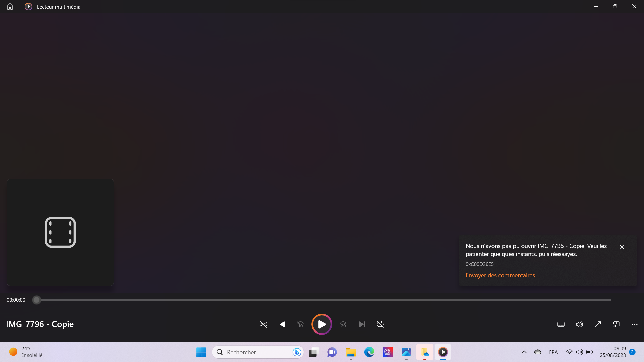This screenshot has width=644, height=362.
Task: Open the more options ellipsis menu
Action: click(635, 324)
